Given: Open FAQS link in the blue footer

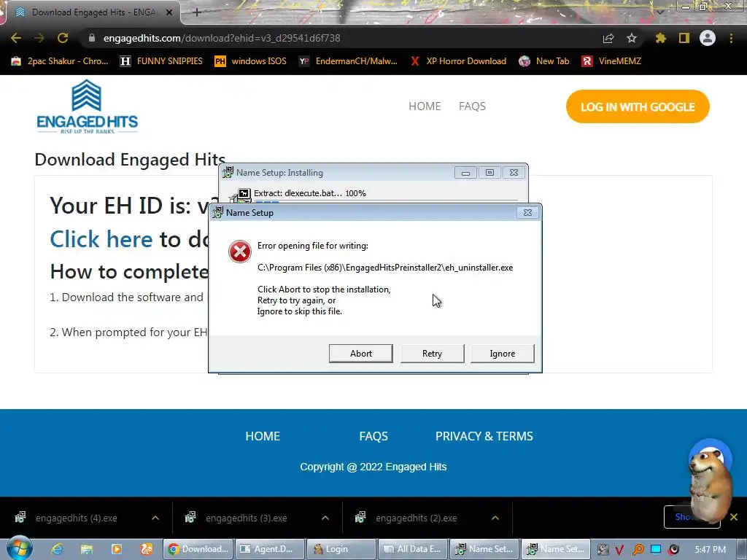Looking at the screenshot, I should (x=373, y=436).
